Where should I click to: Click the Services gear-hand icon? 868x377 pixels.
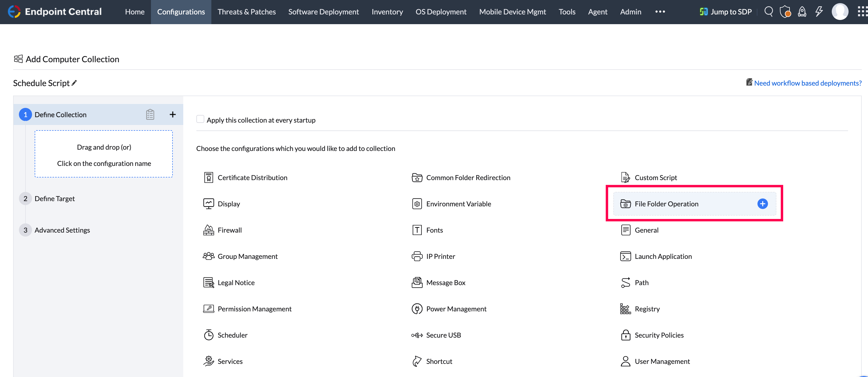(208, 361)
